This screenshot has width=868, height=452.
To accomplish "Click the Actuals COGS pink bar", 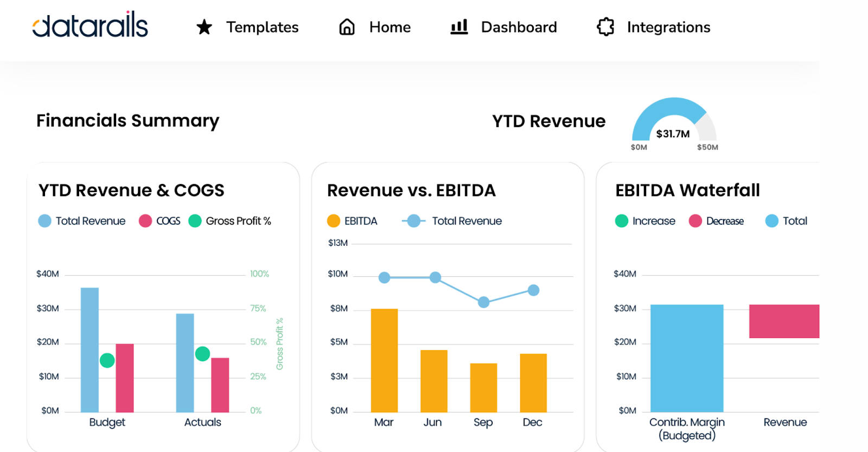I will point(220,385).
